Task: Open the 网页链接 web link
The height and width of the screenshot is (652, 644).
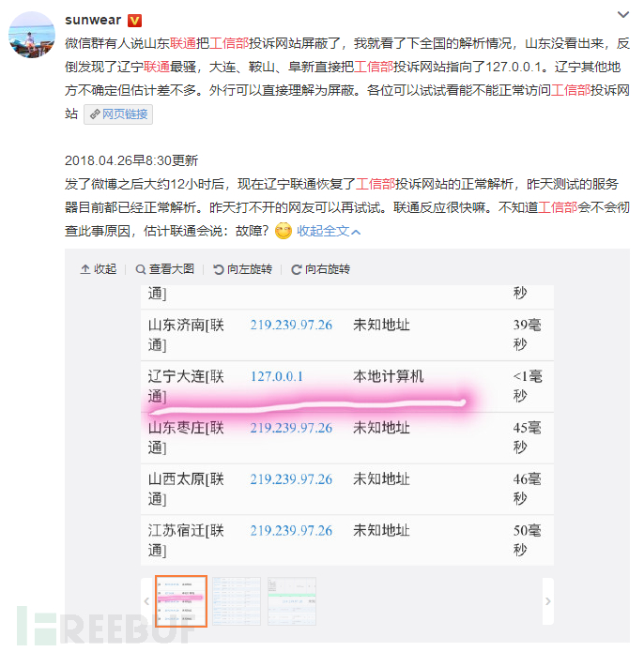Action: click(118, 114)
